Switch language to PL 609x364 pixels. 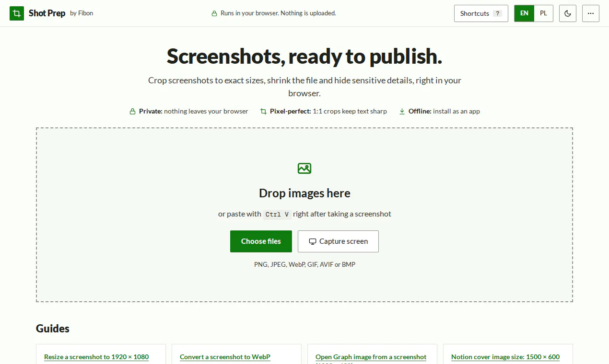[x=543, y=13]
